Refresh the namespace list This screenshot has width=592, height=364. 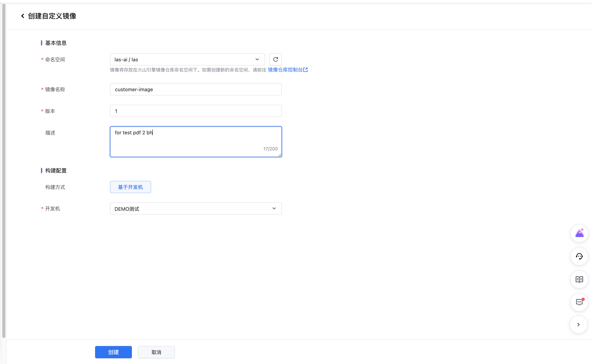275,59
